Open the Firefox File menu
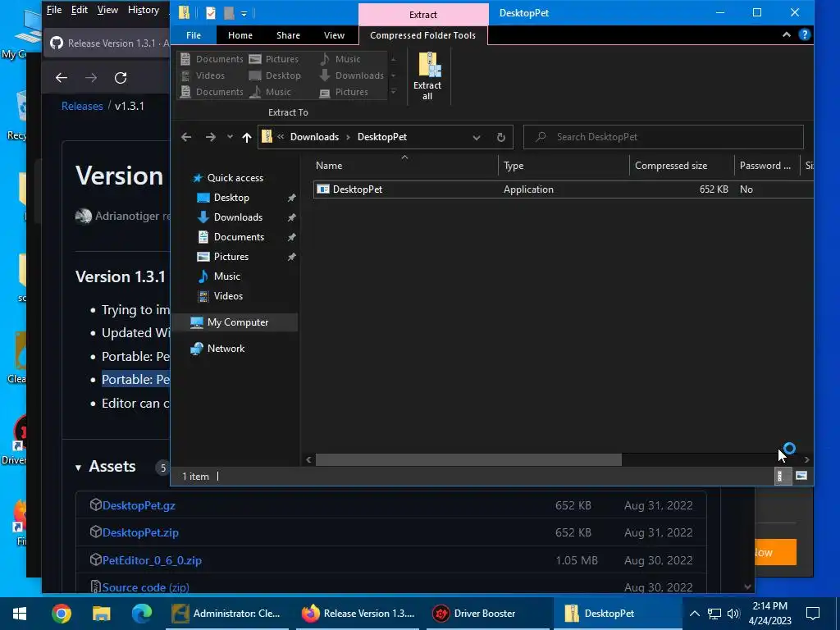 [54, 10]
